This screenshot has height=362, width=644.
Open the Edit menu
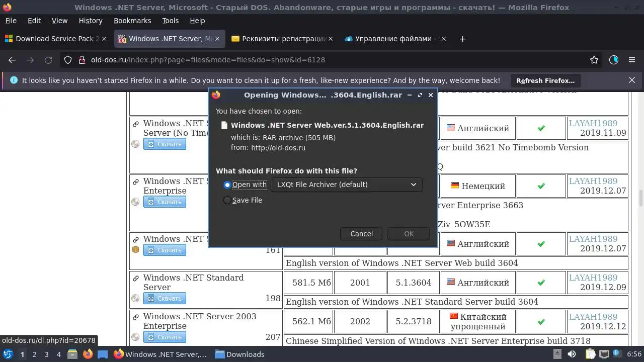tap(34, 21)
